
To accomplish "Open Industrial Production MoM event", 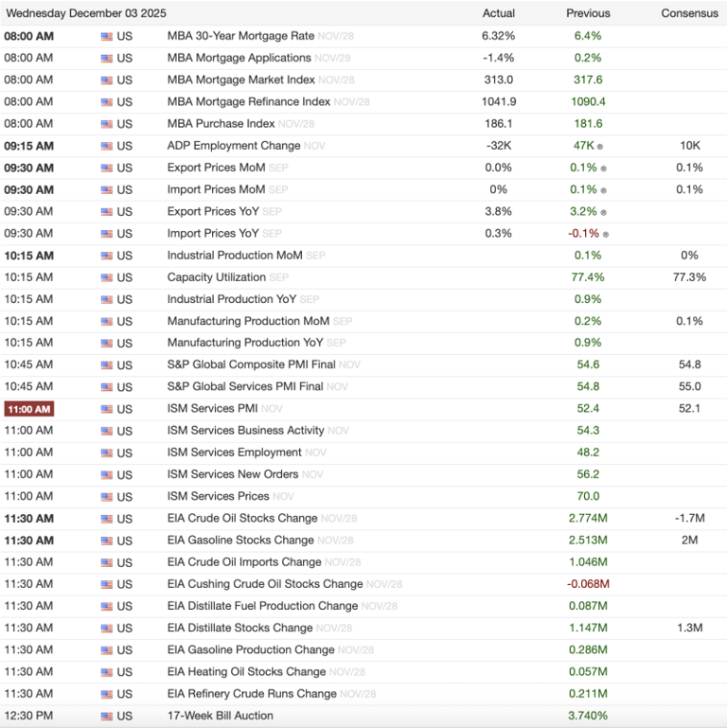I will tap(235, 256).
